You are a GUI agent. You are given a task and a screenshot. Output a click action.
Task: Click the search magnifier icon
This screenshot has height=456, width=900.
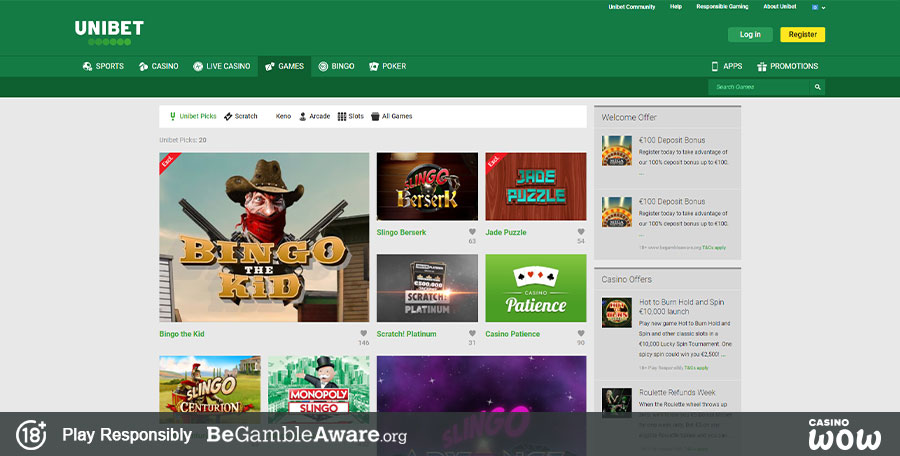[x=817, y=87]
